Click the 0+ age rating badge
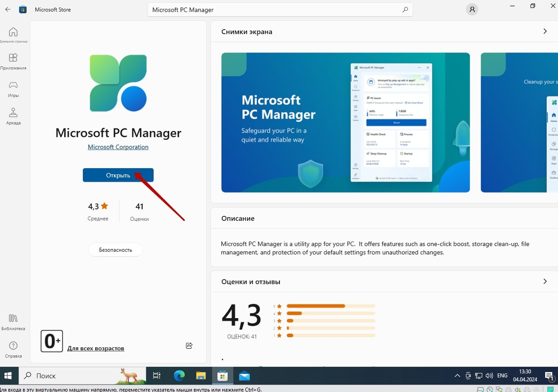Viewport: 558px width, 392px height. tap(52, 341)
